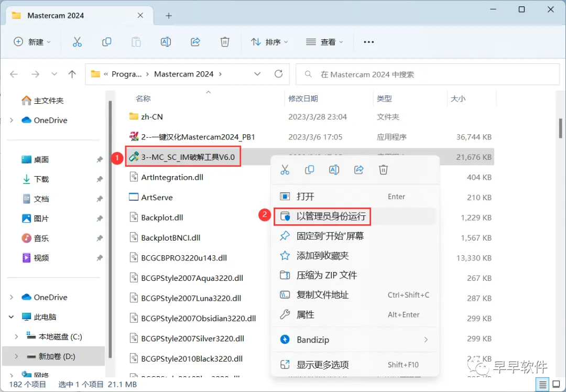The image size is (566, 392).
Task: Unpin 图片 from quick access
Action: click(x=100, y=219)
